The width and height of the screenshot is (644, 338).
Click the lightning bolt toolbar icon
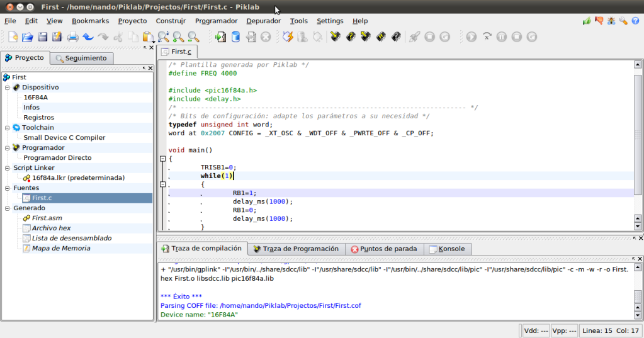[x=288, y=37]
